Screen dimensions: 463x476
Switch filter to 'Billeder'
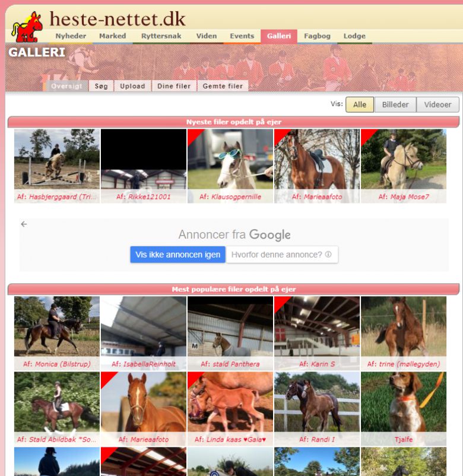point(395,104)
